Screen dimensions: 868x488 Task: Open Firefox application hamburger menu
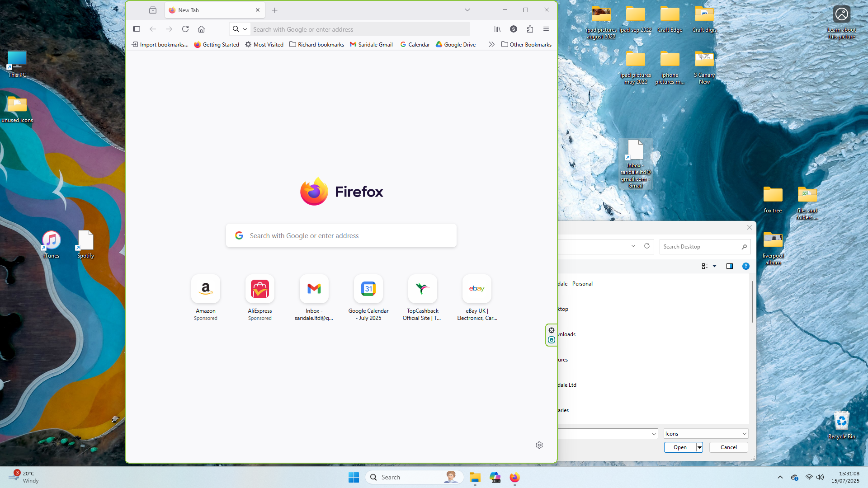click(x=546, y=29)
